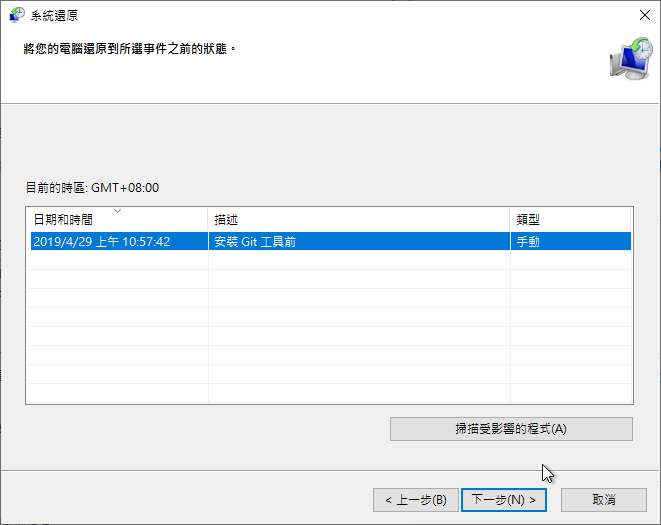
Task: Select restore point dated 2019/4/29 上午 10:57:42
Action: point(101,241)
